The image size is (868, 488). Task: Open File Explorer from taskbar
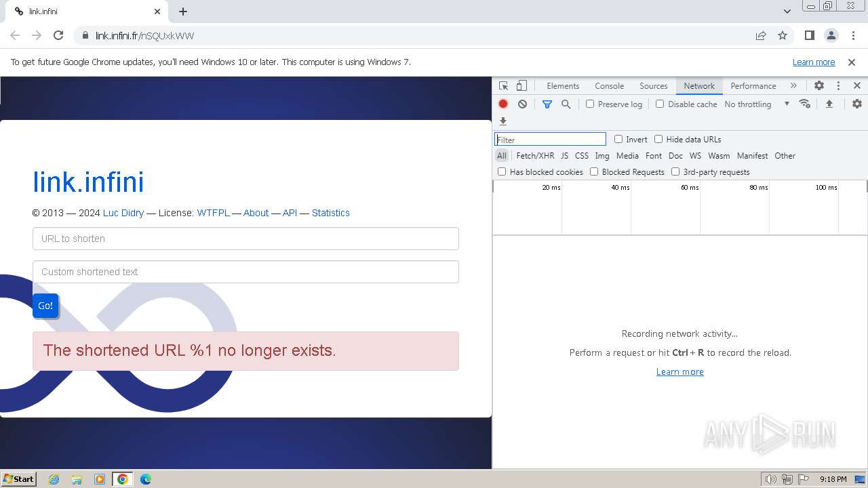(x=77, y=479)
